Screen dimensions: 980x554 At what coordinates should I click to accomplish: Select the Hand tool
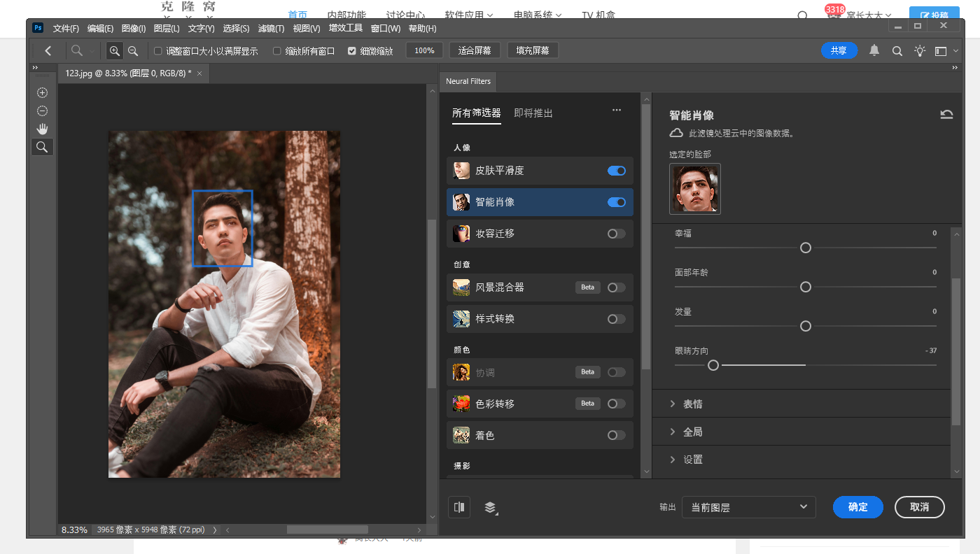(x=42, y=129)
